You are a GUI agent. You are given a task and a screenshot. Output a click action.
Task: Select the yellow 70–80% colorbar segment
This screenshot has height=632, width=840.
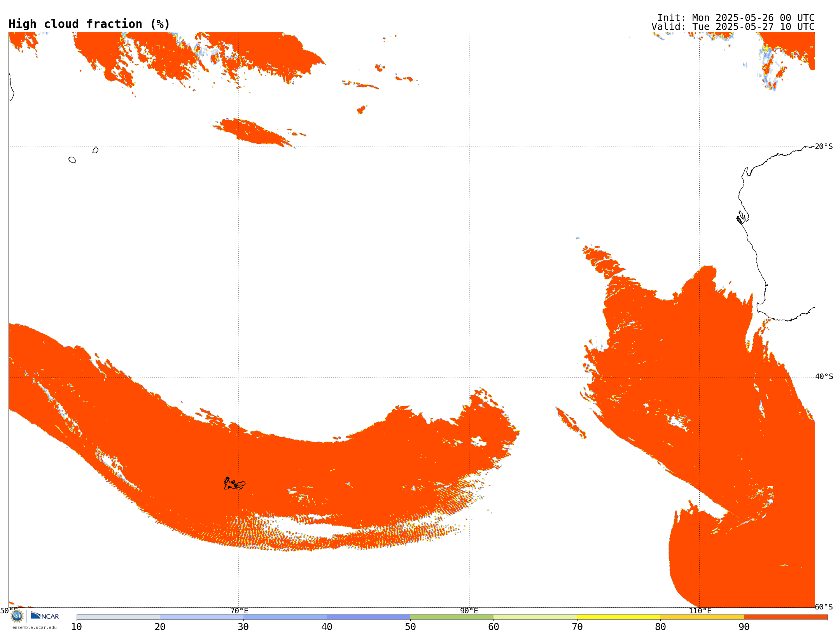coord(619,617)
